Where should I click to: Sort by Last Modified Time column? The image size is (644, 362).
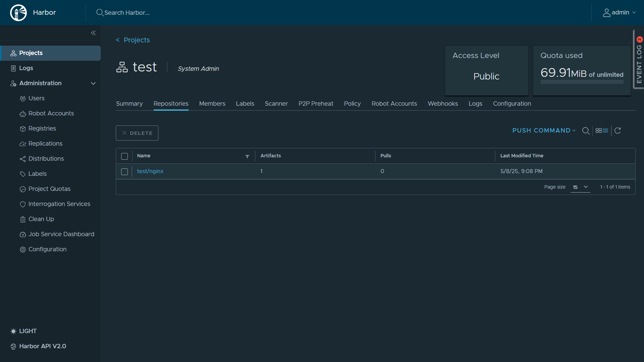pos(522,156)
